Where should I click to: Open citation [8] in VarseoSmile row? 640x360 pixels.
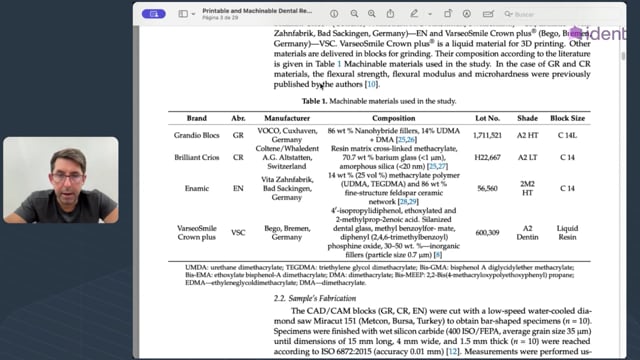438,255
